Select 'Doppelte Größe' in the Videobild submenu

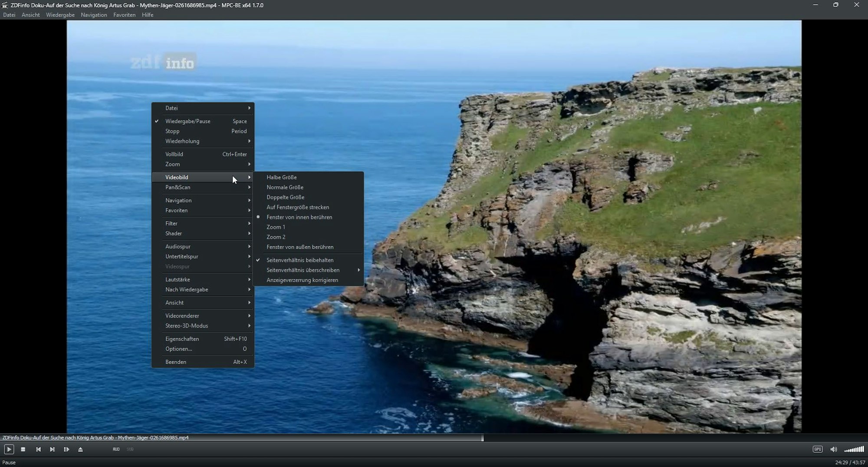[285, 197]
